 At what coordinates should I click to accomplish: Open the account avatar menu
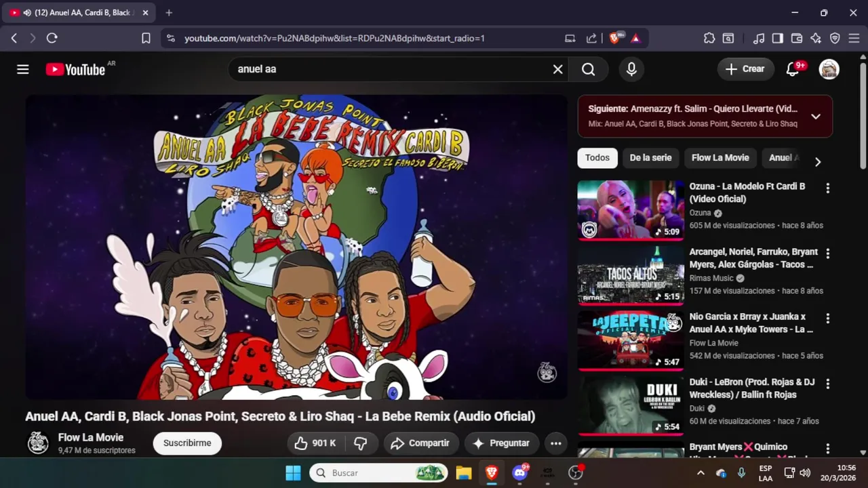point(829,69)
